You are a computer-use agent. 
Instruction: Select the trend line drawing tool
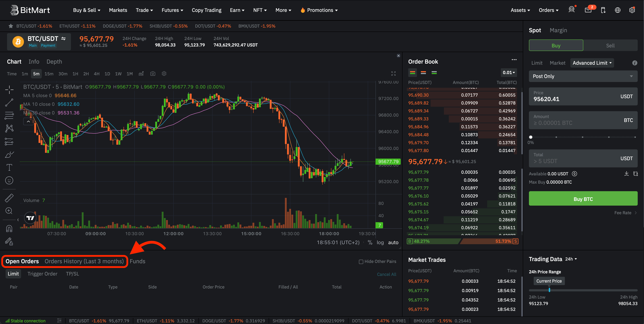click(9, 103)
